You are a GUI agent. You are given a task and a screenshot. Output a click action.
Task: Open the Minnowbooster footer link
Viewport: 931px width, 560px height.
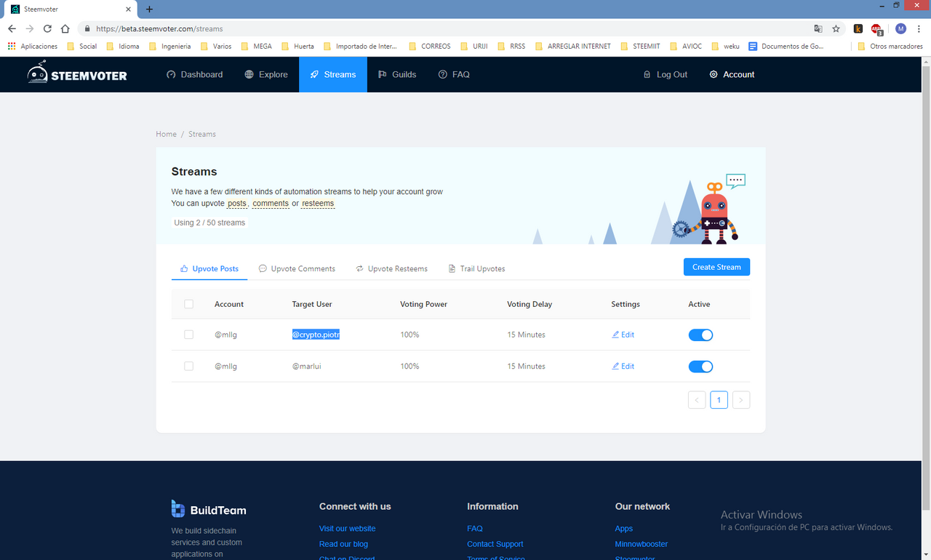click(642, 544)
